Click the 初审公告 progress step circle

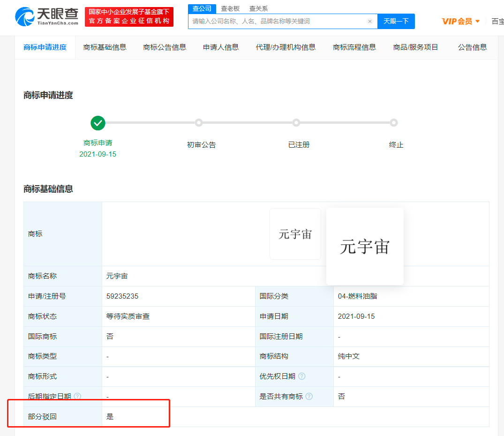pyautogui.click(x=199, y=123)
